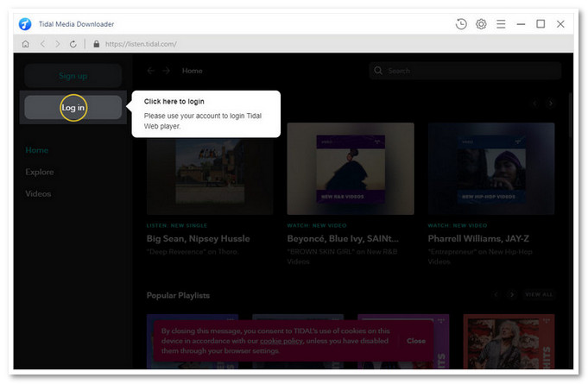Select Videos in Tidal sidebar
This screenshot has width=588, height=384.
click(38, 193)
